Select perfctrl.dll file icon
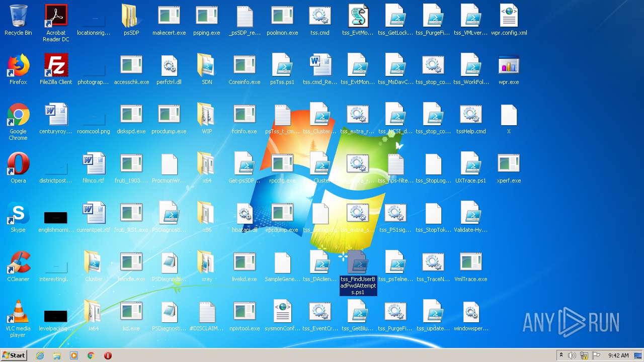This screenshot has width=644, height=362. (x=169, y=69)
